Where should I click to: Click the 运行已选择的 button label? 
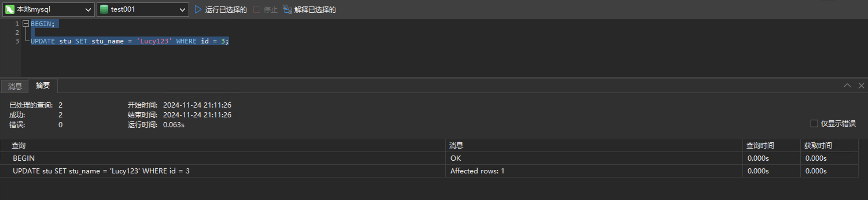226,10
